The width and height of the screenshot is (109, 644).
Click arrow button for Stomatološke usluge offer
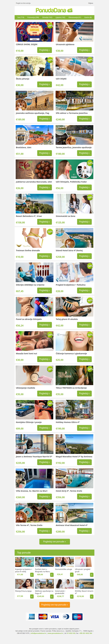pos(72,574)
